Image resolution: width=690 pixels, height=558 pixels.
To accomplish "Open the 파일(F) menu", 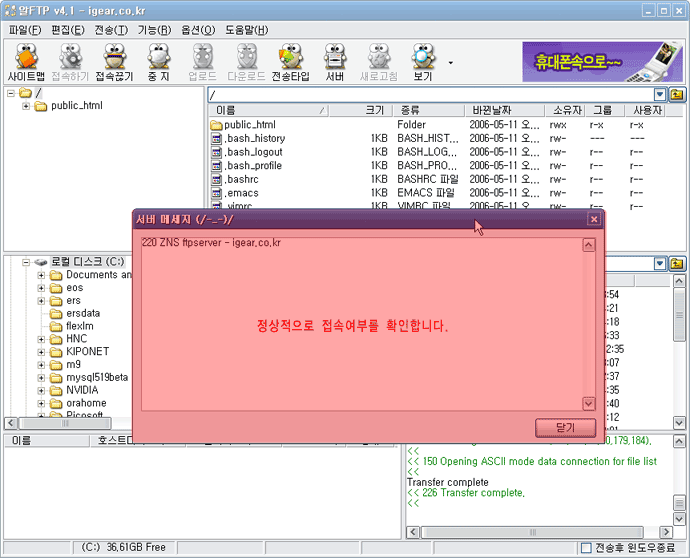I will pos(25,30).
